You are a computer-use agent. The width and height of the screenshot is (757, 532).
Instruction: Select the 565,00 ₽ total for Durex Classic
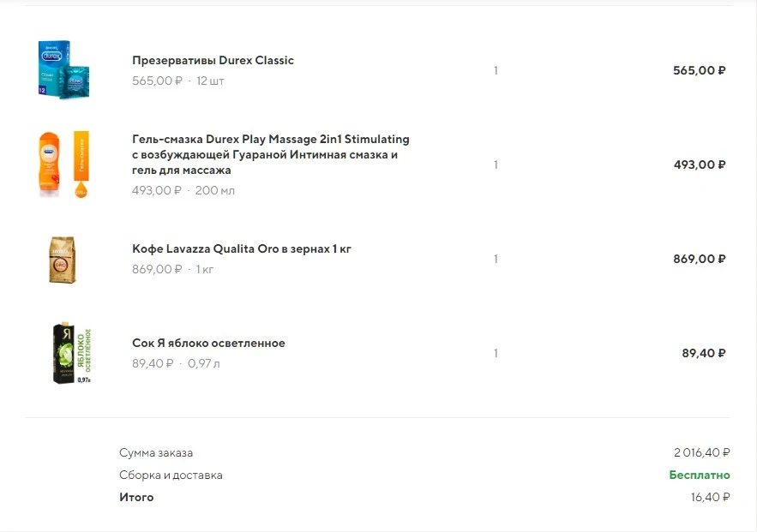pyautogui.click(x=699, y=70)
